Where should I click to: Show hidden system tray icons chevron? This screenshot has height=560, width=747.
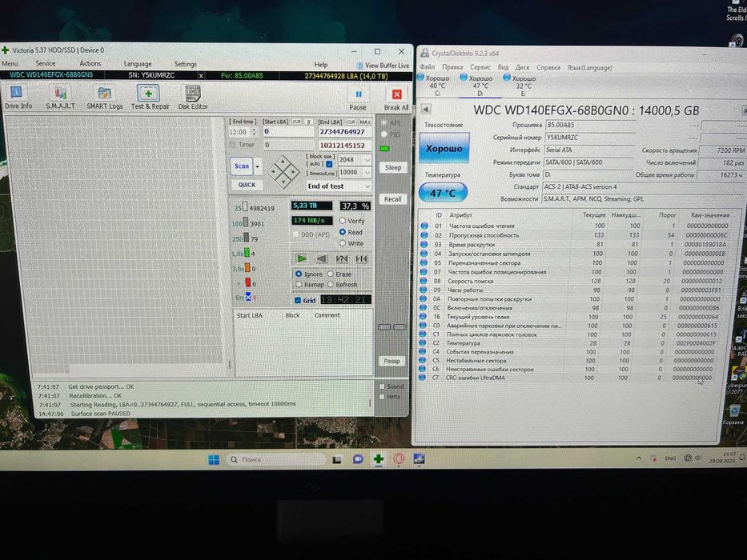point(638,458)
